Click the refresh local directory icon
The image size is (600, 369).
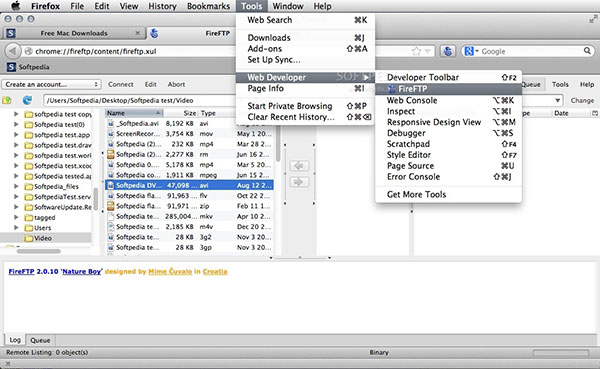pos(27,100)
